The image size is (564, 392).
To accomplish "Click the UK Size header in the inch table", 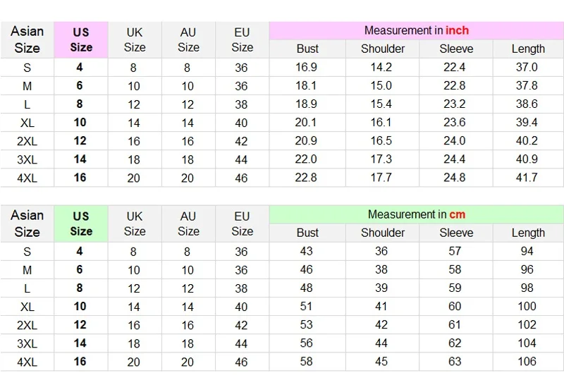I will (135, 39).
